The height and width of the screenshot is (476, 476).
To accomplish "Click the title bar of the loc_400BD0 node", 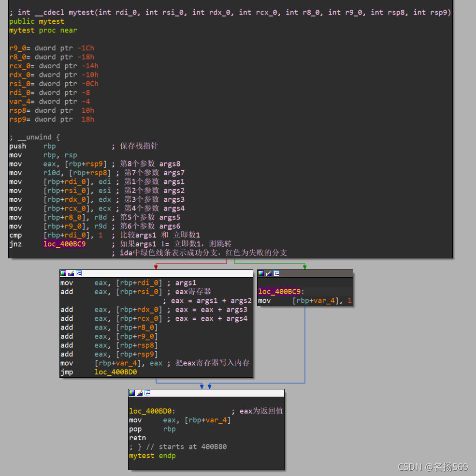I will point(206,393).
